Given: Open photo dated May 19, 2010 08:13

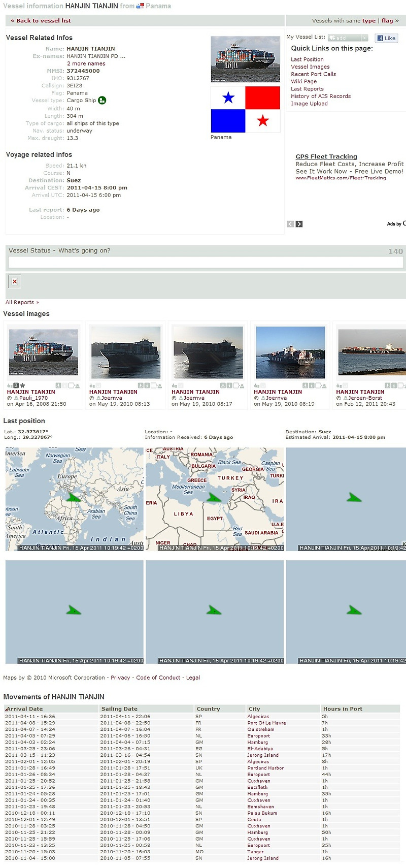Looking at the screenshot, I should tap(125, 353).
